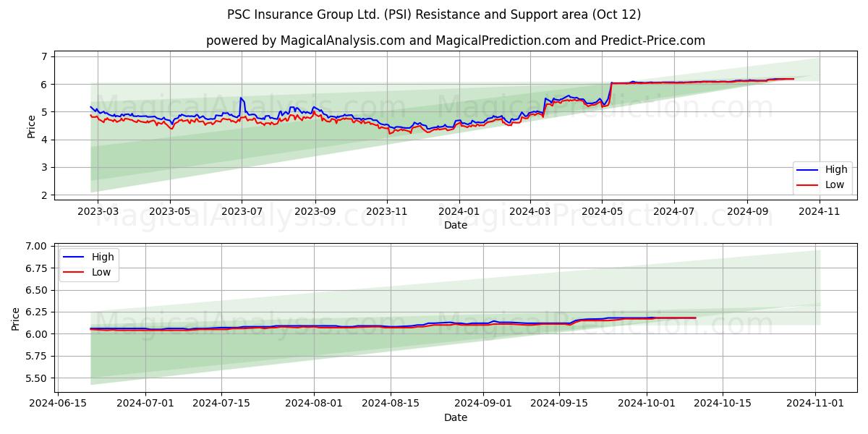Click the '2024-09' x-axis tick label

747,210
